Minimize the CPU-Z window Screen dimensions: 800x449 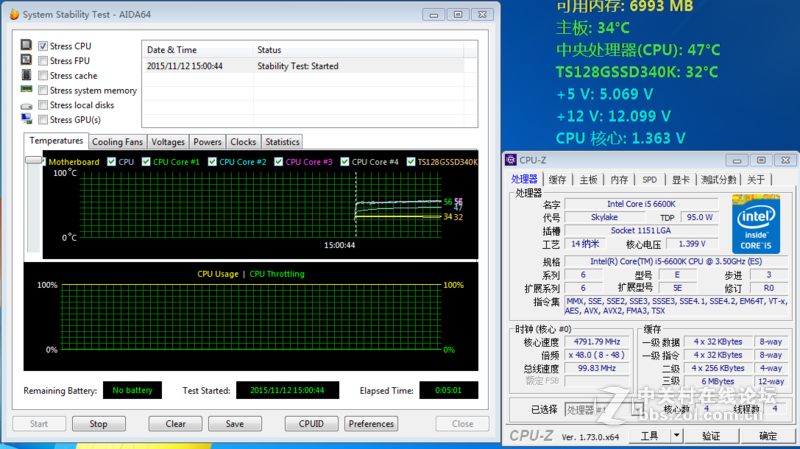coord(737,160)
